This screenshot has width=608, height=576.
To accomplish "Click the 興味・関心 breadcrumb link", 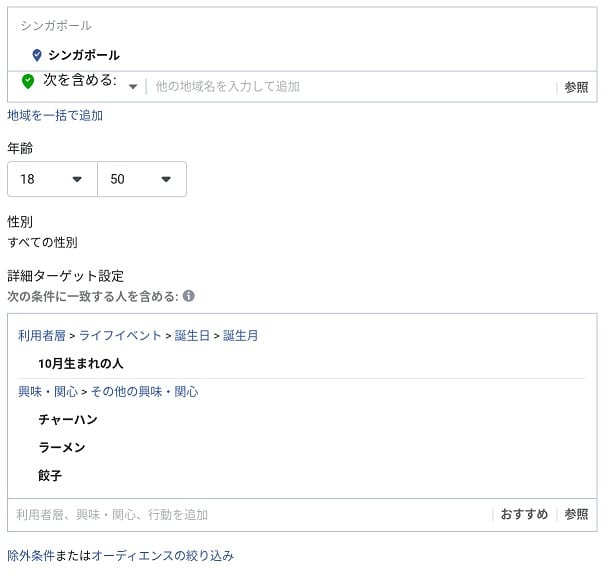I will point(48,392).
